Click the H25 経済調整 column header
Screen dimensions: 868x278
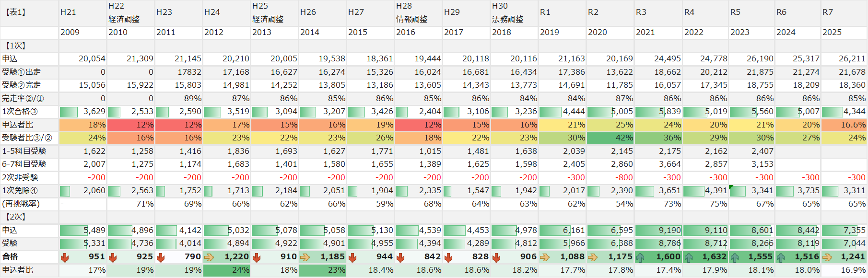tap(274, 12)
